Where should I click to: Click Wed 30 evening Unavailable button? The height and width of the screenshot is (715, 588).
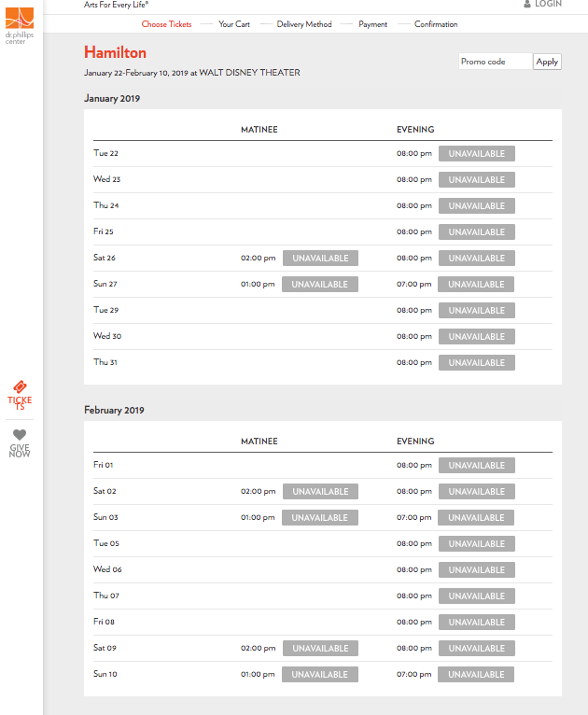477,337
